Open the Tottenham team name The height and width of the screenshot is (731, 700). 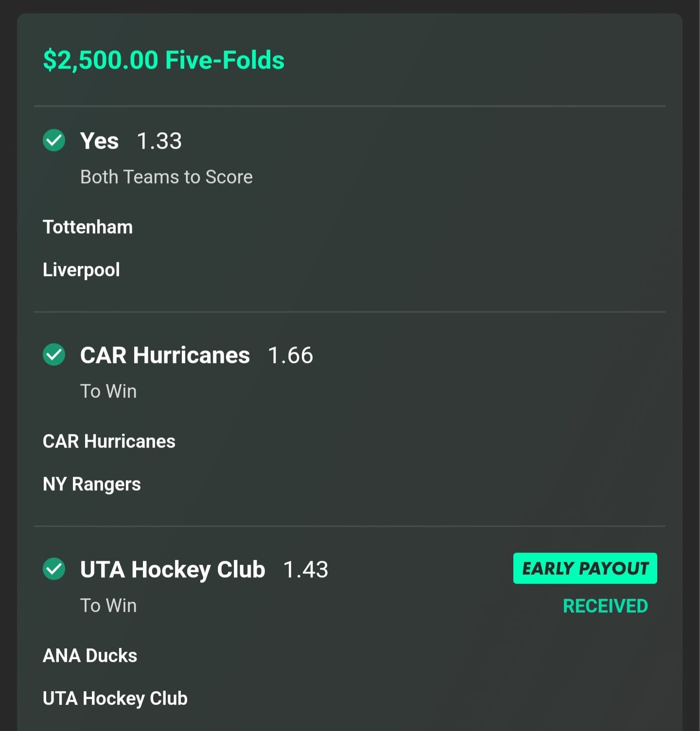87,227
